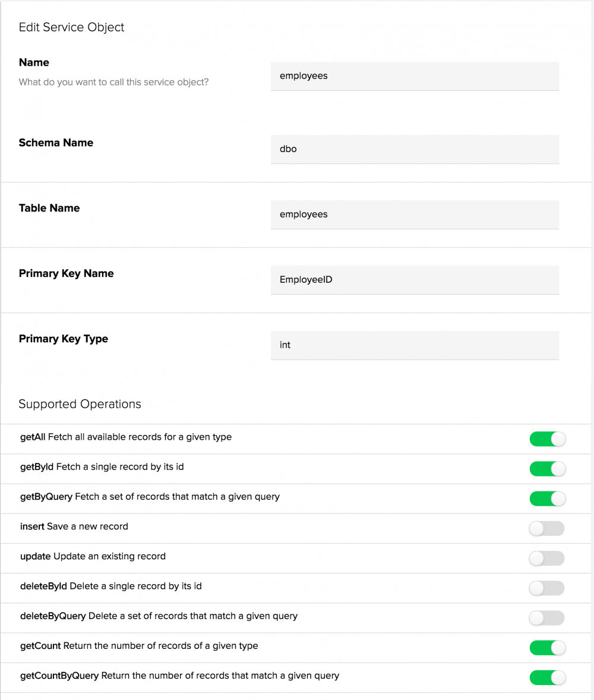Enable the deleteById toggle
Viewport: 594px width, 700px height.
tap(546, 588)
